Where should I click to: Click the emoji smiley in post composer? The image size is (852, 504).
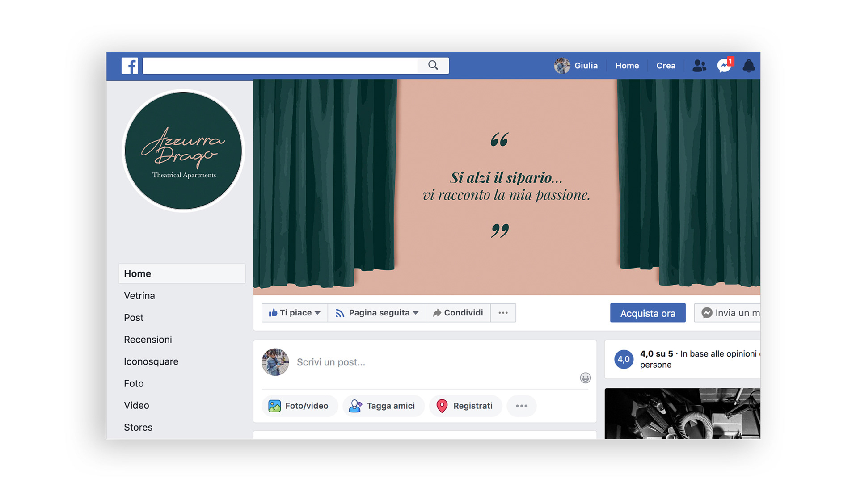point(585,378)
